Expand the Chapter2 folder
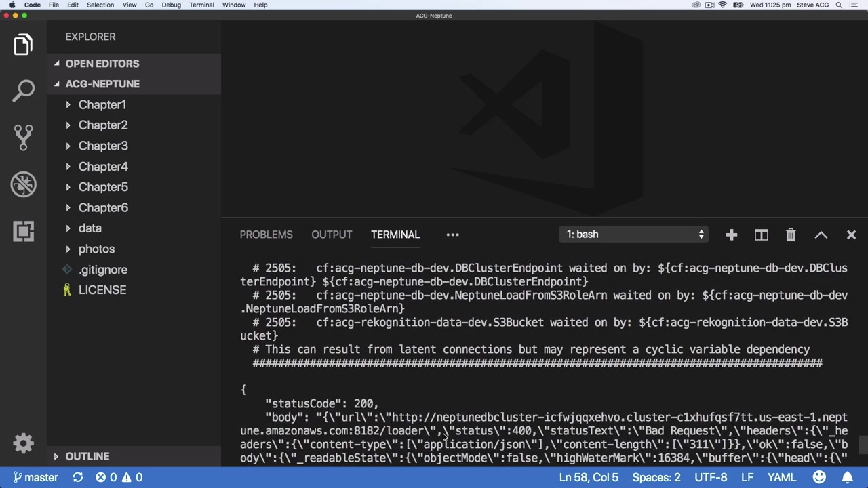Viewport: 868px width, 488px height. 134,125
